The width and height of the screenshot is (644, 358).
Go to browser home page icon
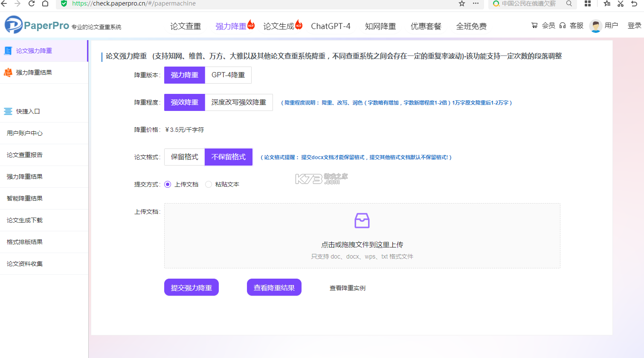(x=45, y=3)
